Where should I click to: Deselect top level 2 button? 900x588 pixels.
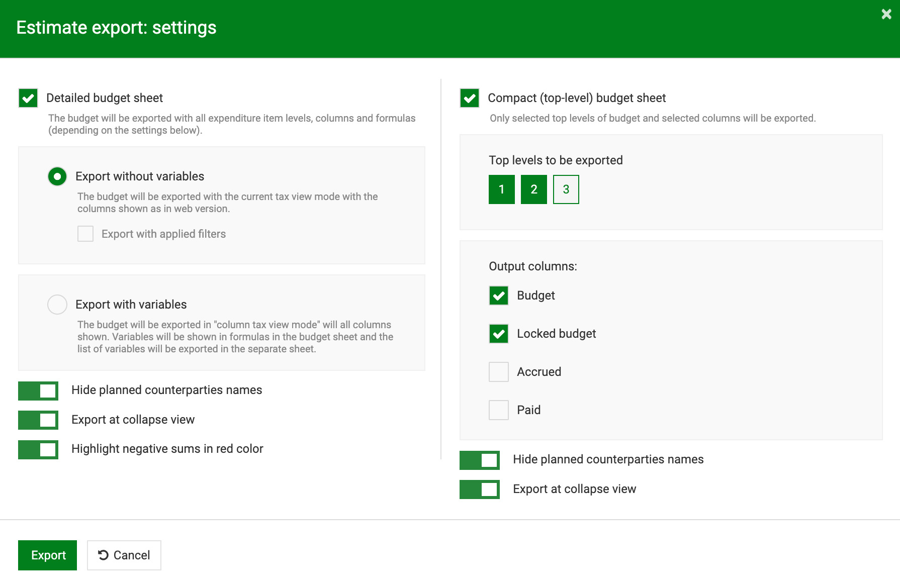coord(534,189)
